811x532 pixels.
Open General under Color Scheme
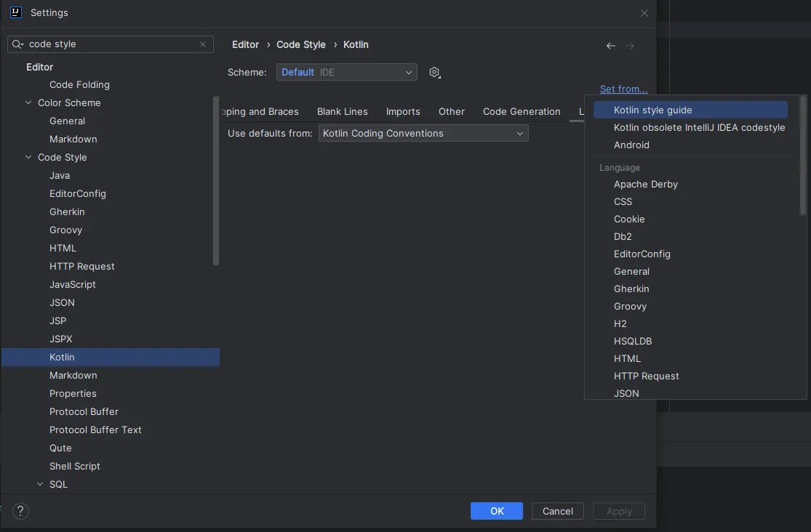pos(110,121)
